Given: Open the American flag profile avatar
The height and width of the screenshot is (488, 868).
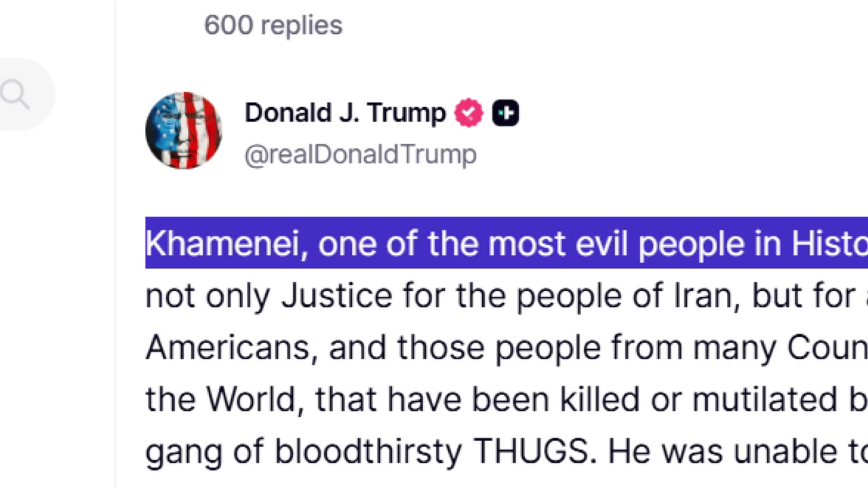Looking at the screenshot, I should (x=183, y=130).
